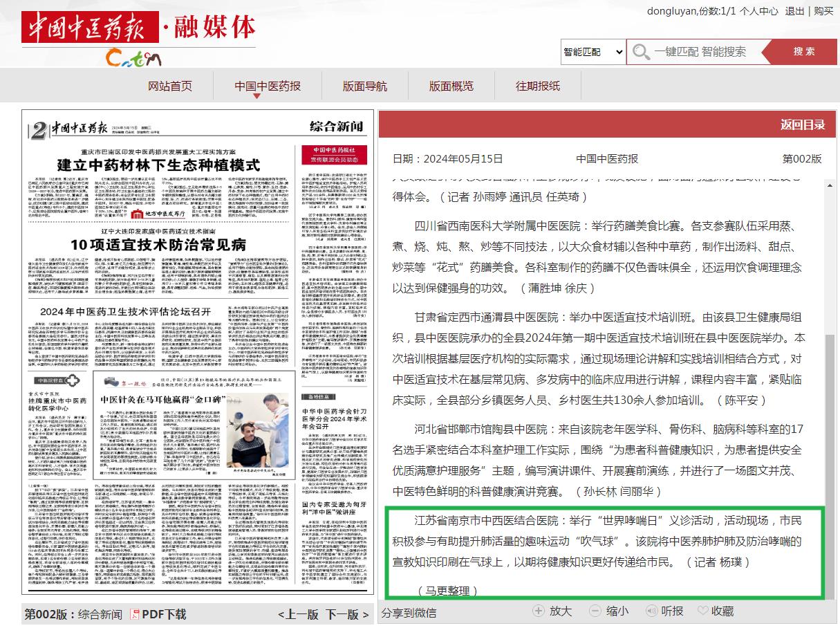The image size is (840, 628).
Task: Go to previous page with <上一版
Action: pyautogui.click(x=299, y=614)
